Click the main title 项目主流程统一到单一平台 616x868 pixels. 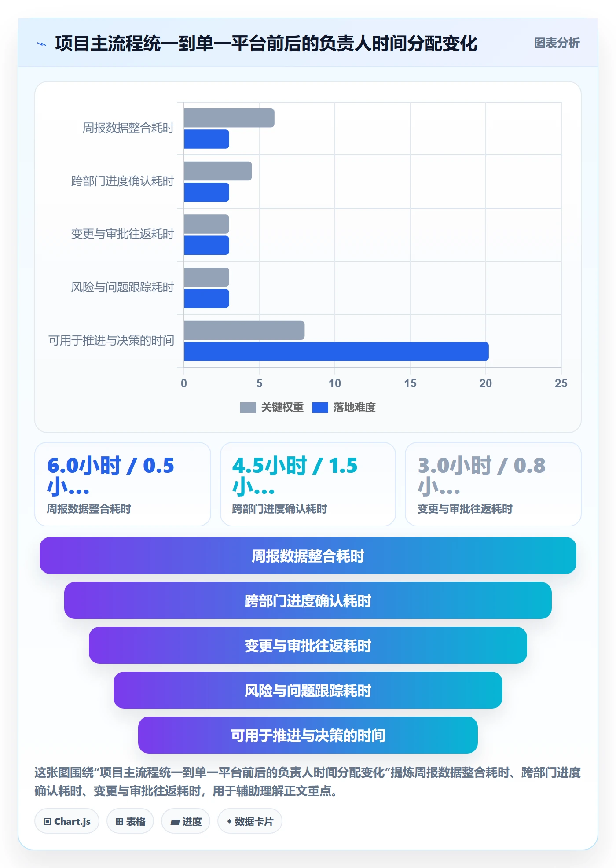click(x=266, y=44)
